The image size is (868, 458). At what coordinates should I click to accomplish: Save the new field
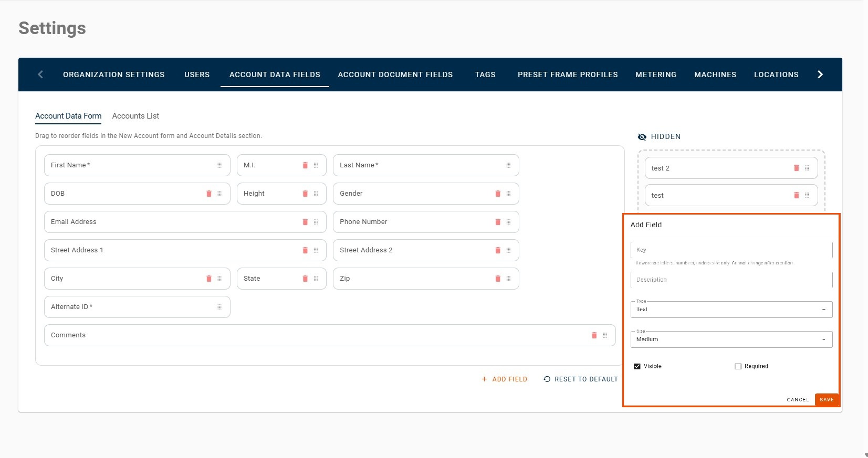click(827, 400)
